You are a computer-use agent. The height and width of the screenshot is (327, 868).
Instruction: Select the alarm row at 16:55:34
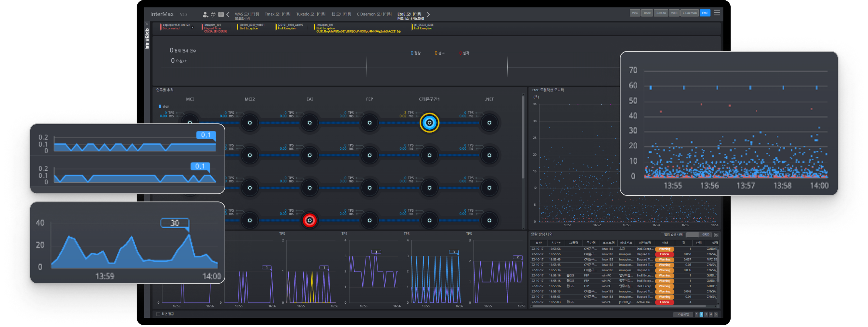point(623,270)
